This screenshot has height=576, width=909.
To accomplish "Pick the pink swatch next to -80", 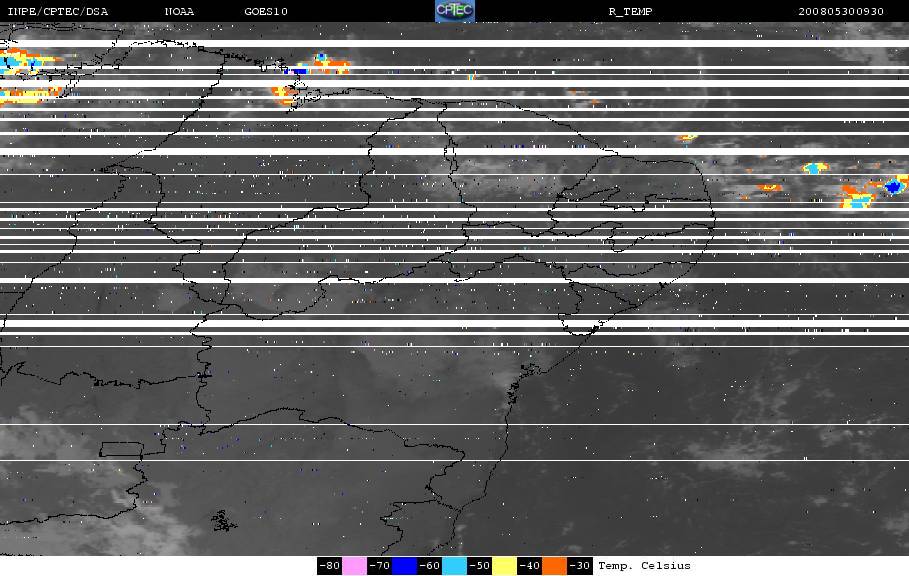I will tap(354, 566).
